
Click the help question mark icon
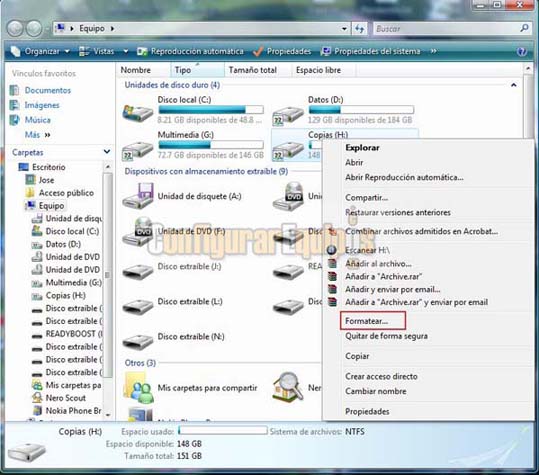click(521, 52)
